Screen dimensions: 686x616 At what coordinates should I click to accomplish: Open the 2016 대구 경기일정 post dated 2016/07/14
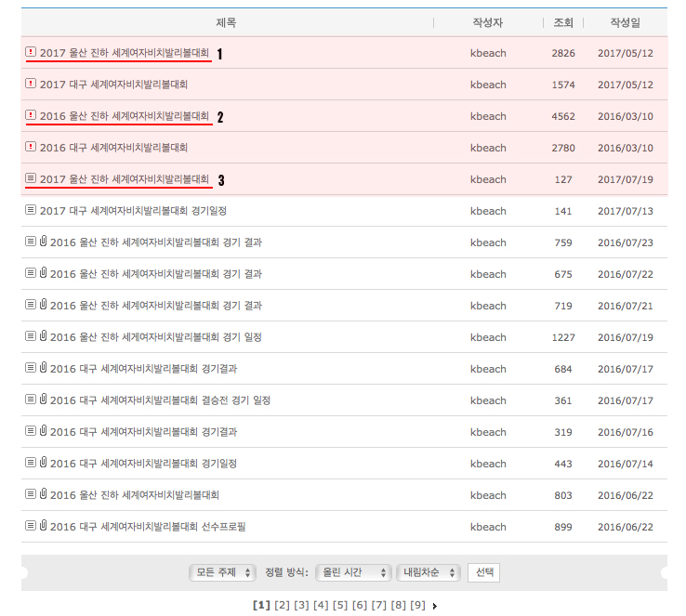tap(143, 464)
